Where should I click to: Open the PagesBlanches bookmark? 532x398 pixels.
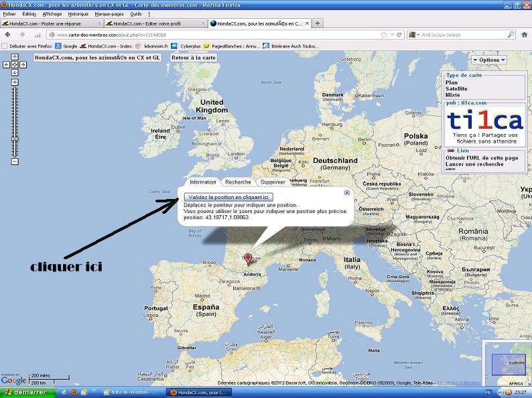[231, 46]
